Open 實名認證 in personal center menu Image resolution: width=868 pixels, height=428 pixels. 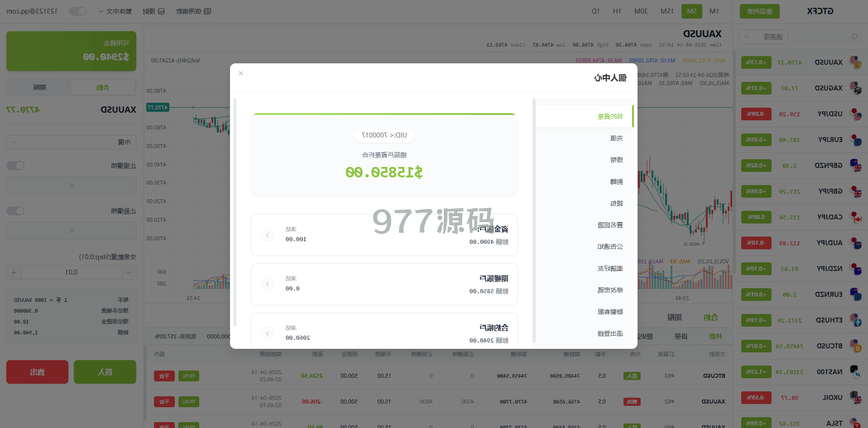tap(584, 225)
